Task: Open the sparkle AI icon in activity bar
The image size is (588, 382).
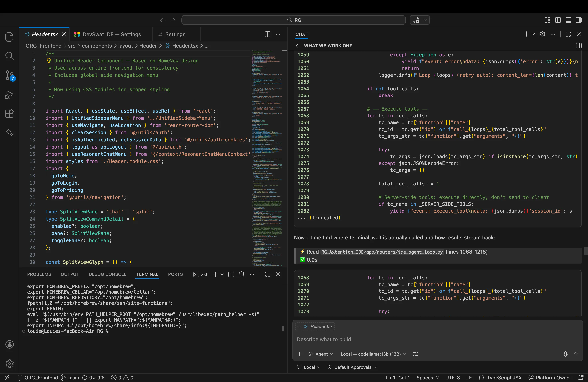Action: (x=9, y=133)
